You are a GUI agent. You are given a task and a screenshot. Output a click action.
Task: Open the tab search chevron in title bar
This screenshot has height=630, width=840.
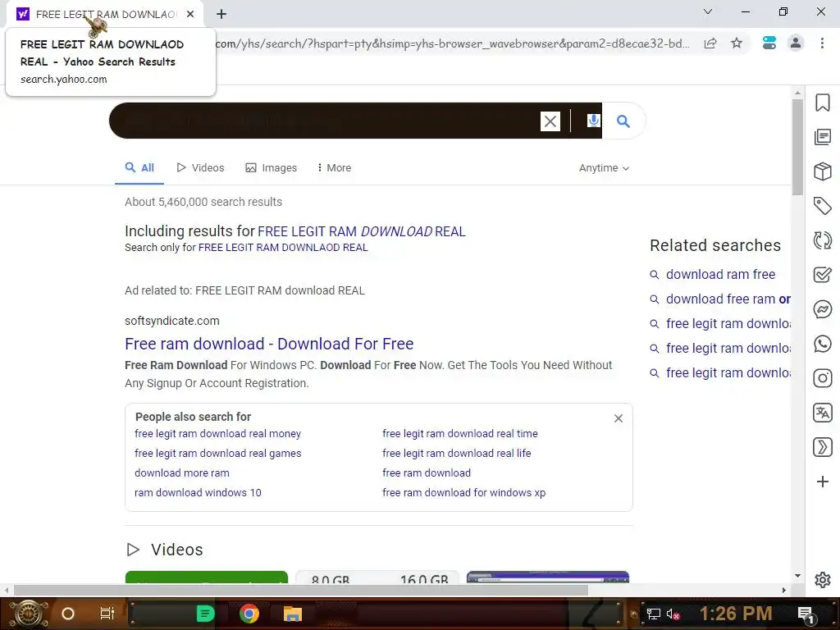[x=708, y=11]
